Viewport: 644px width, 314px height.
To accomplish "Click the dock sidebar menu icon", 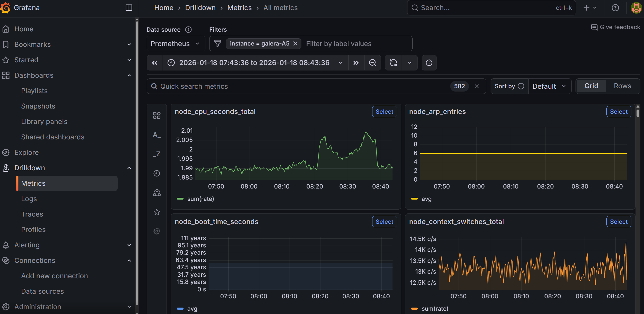I will [129, 8].
